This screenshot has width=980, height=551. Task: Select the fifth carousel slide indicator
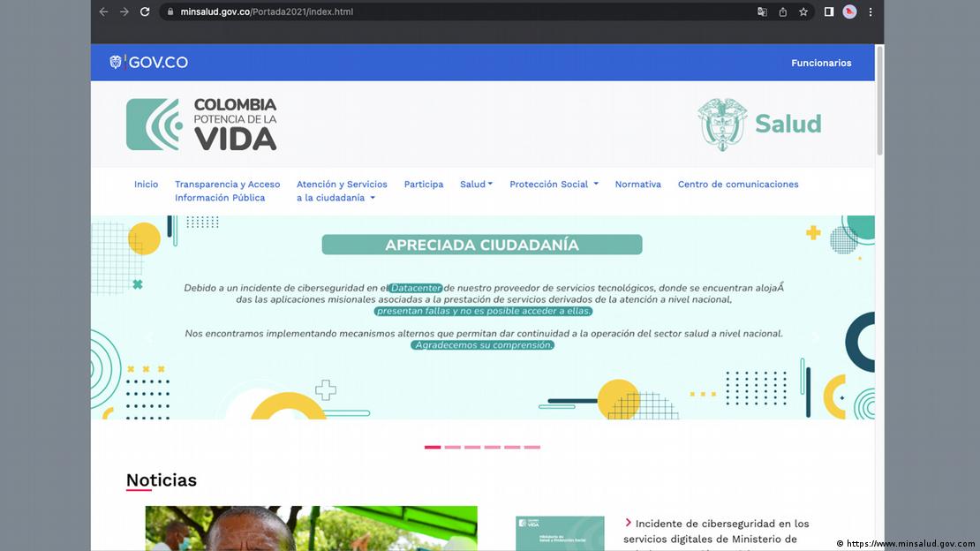(512, 447)
